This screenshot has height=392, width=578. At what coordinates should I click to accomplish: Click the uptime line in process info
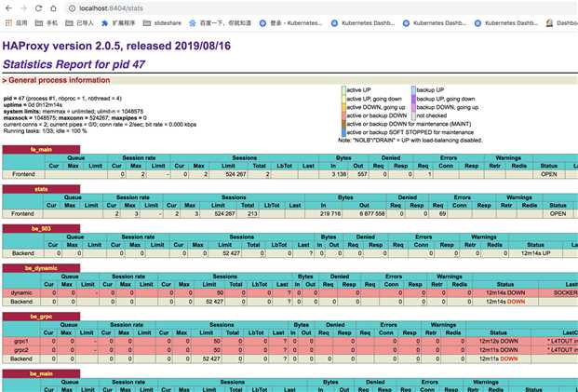coord(33,105)
